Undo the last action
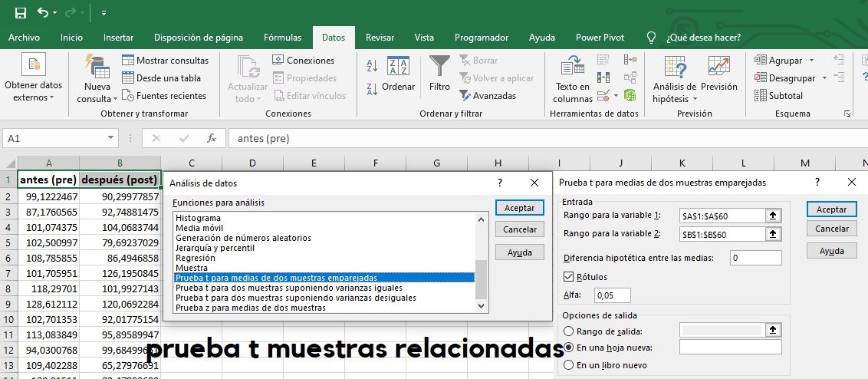Image resolution: width=868 pixels, height=379 pixels. (x=43, y=12)
